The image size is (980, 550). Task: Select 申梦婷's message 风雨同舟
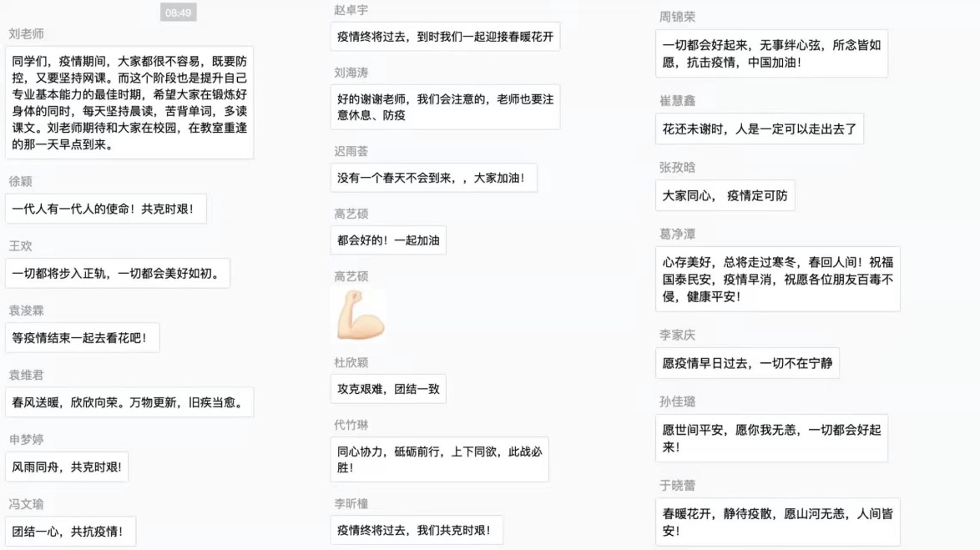pos(67,467)
